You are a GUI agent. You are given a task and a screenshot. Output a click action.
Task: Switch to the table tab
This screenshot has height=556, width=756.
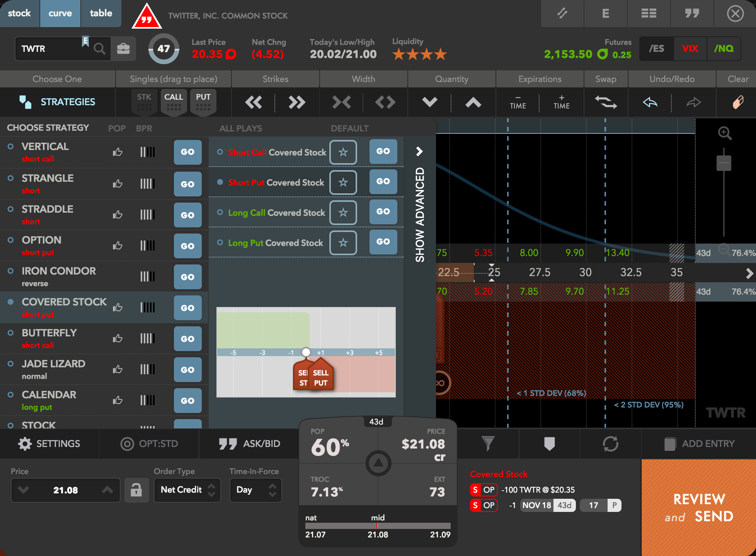(101, 13)
